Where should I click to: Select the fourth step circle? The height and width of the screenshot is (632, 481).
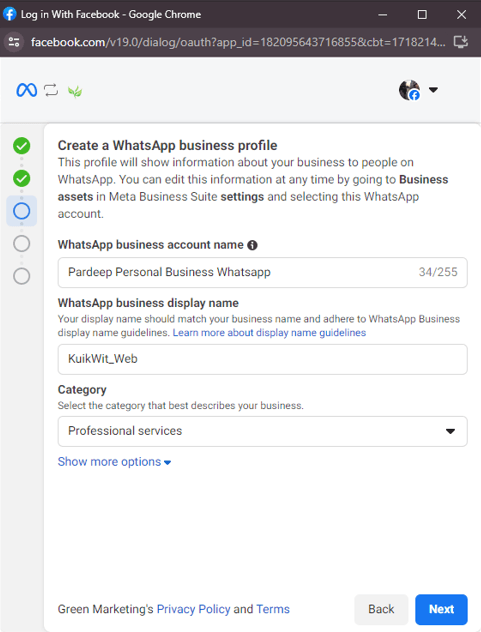tap(22, 243)
